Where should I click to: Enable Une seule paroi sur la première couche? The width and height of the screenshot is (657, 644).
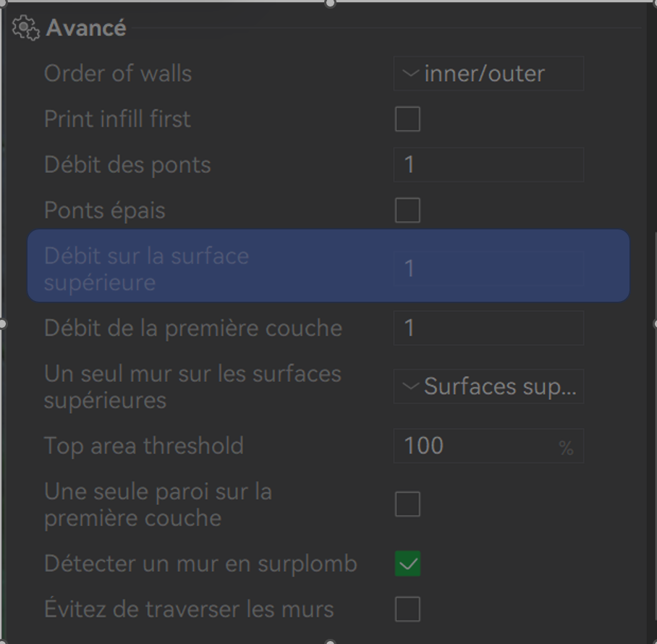pyautogui.click(x=407, y=504)
